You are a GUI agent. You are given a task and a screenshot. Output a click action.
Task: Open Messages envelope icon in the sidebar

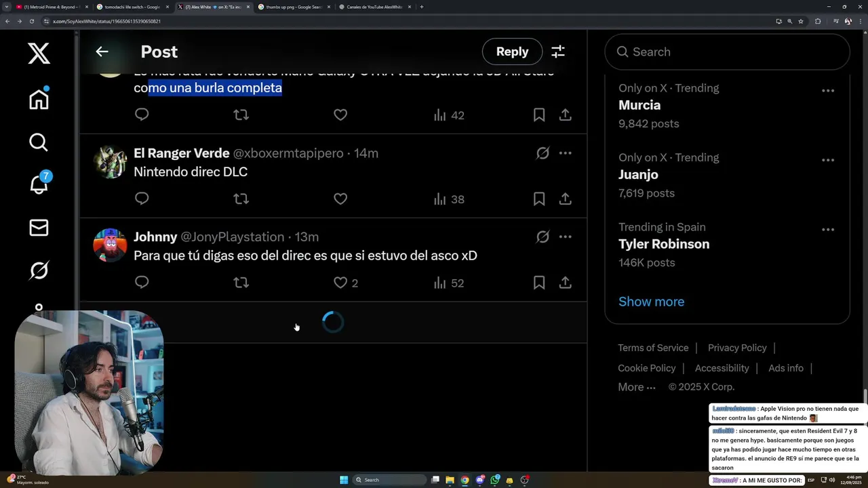[39, 228]
